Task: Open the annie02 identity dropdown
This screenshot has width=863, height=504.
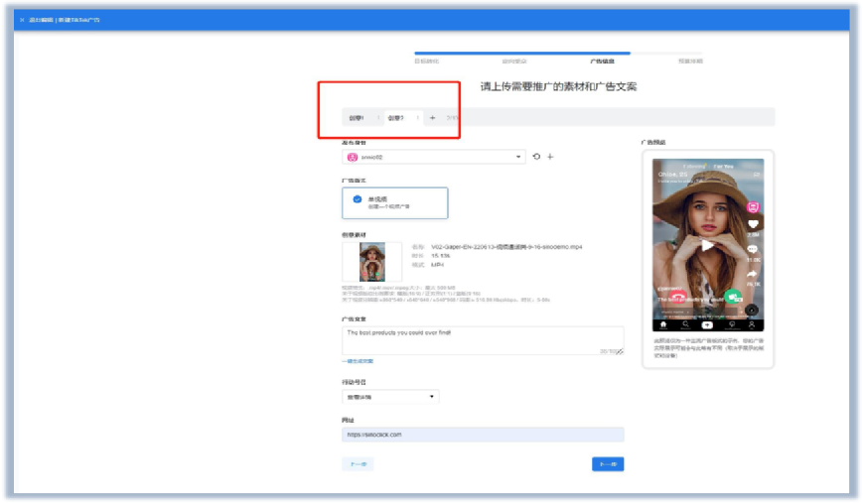Action: [x=434, y=157]
